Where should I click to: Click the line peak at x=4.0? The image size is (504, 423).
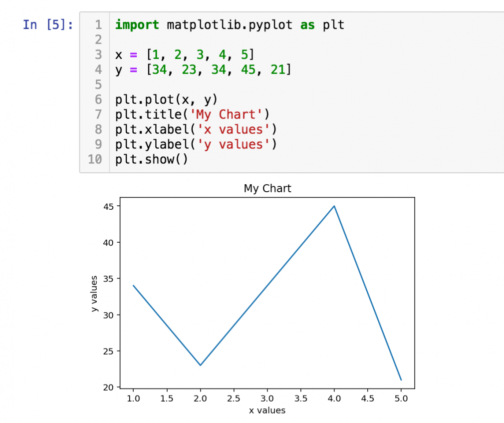coord(334,206)
